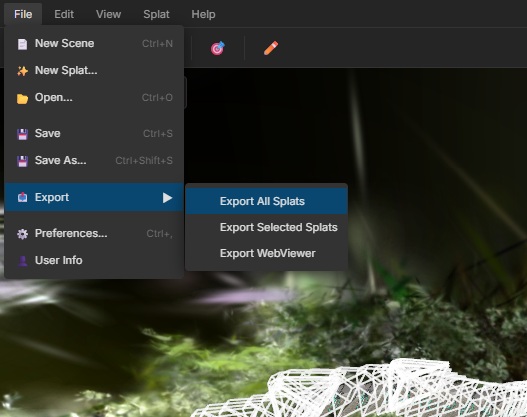Click the floppy disk icon beside Save
This screenshot has height=417, width=527.
tap(22, 134)
